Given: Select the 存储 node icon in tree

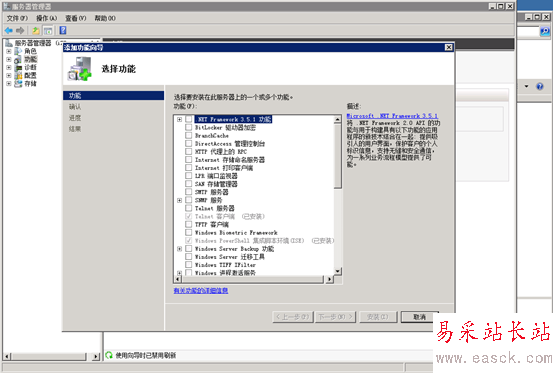Looking at the screenshot, I should pos(18,84).
